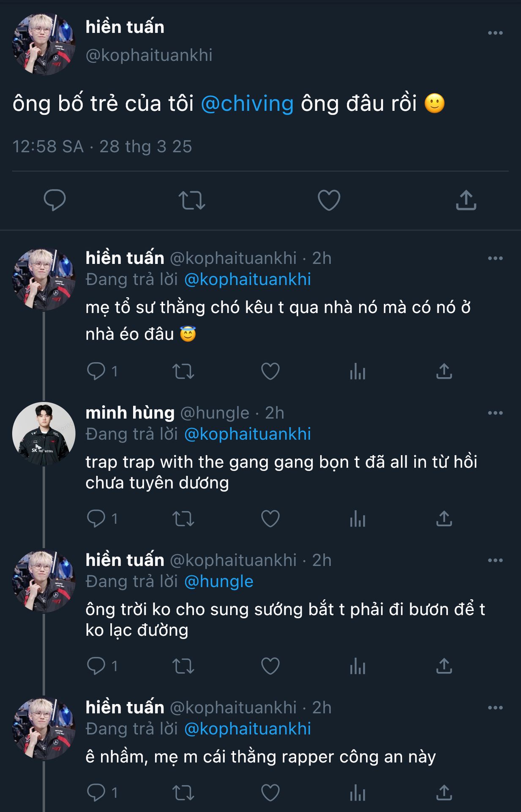Open more options on minh hùng's reply
The width and height of the screenshot is (521, 812).
coord(495,413)
